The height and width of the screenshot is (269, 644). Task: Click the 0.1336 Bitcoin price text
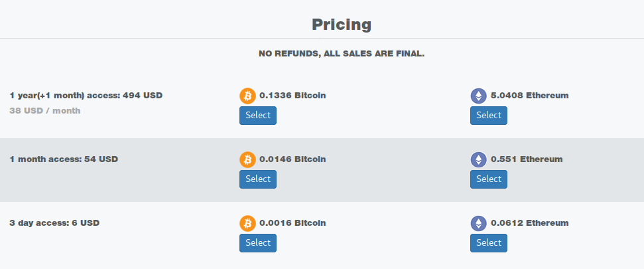click(x=292, y=96)
